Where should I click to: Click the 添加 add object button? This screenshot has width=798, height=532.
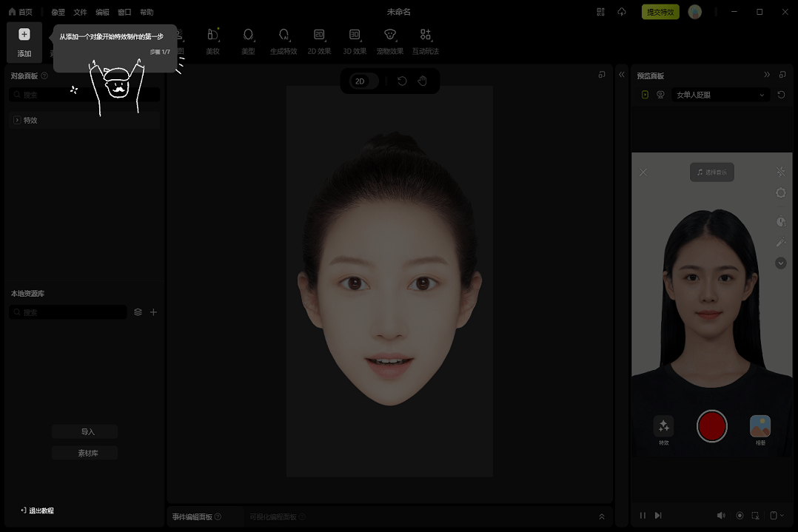tap(24, 41)
